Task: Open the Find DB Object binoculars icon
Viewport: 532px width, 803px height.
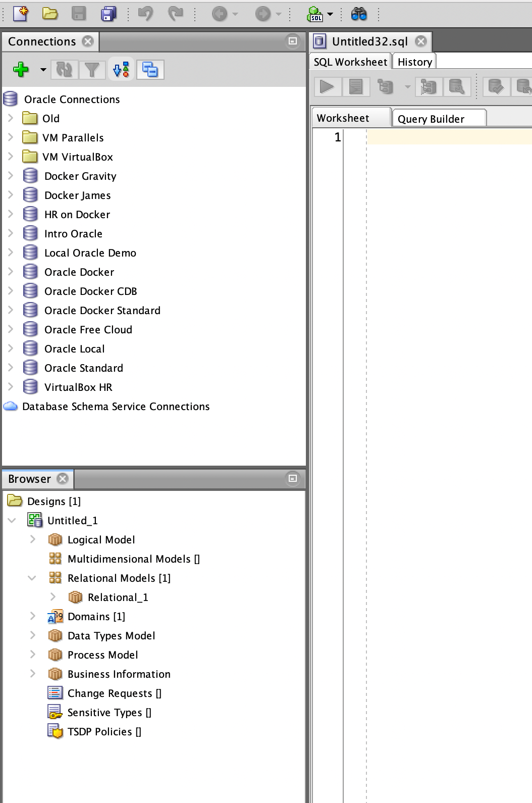Action: click(x=359, y=14)
